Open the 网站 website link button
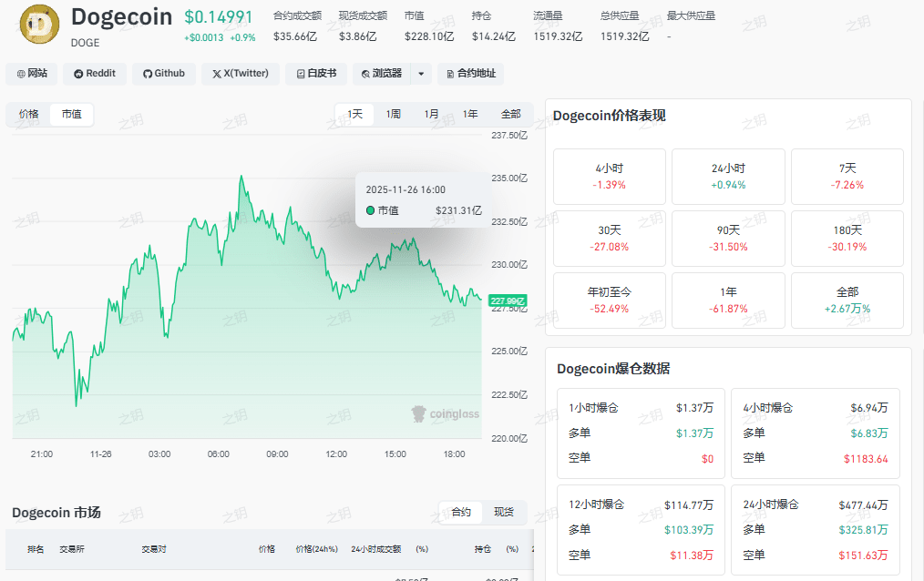The image size is (924, 581). (x=32, y=74)
